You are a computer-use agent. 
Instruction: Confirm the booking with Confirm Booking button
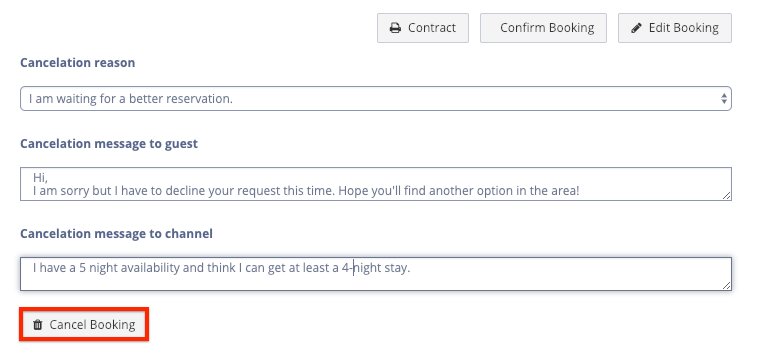click(x=543, y=28)
